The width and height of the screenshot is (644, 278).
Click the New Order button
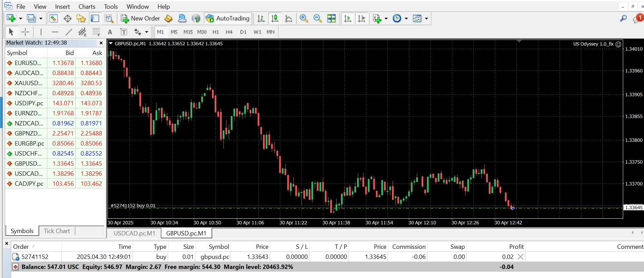click(x=140, y=18)
